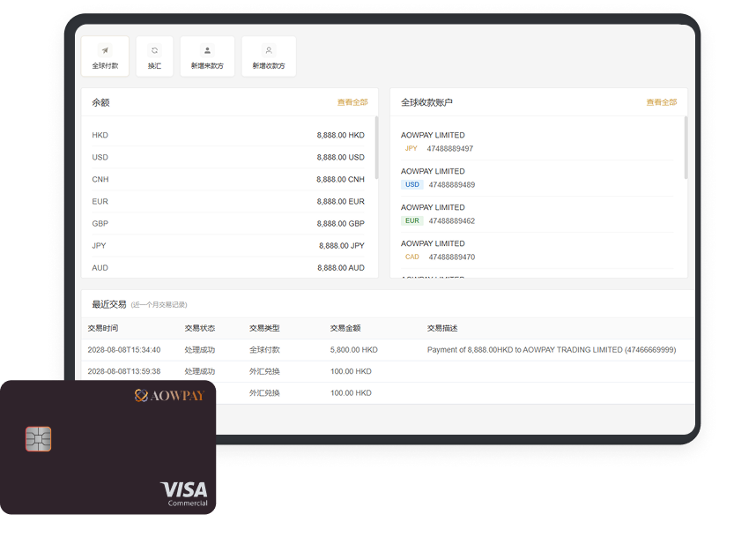Open transaction dated 2028-08-08T15:34:40

tap(124, 350)
